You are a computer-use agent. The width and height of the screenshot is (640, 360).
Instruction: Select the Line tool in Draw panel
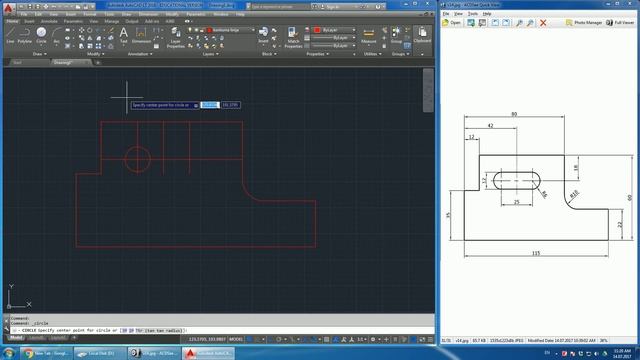pos(10,35)
